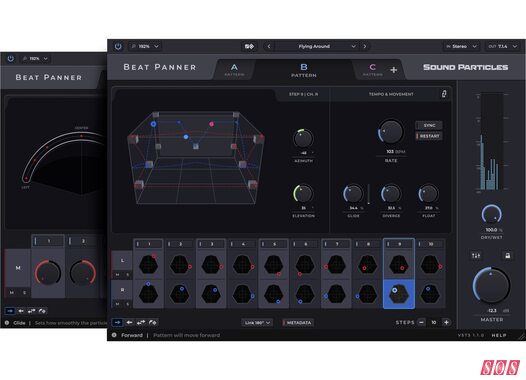Viewport: 526px width, 380px height.
Task: Select ping-pong arrows in the back window
Action: 32,311
